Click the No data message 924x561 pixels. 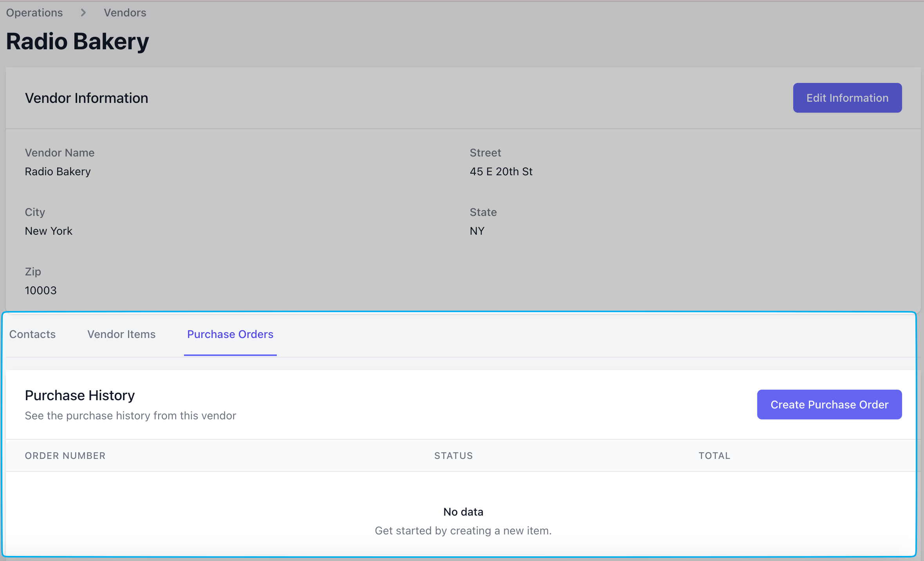coord(463,512)
